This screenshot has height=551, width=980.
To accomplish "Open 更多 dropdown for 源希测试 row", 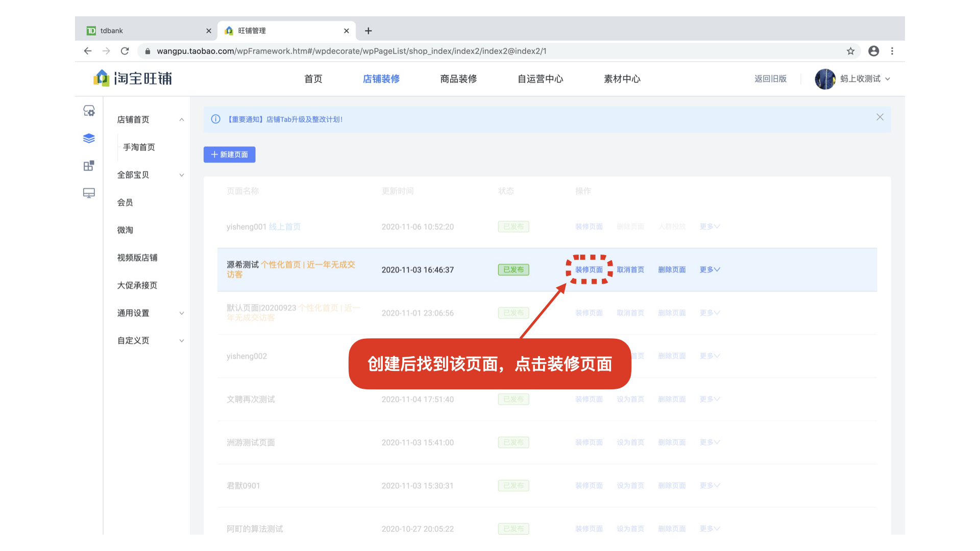I will [709, 269].
